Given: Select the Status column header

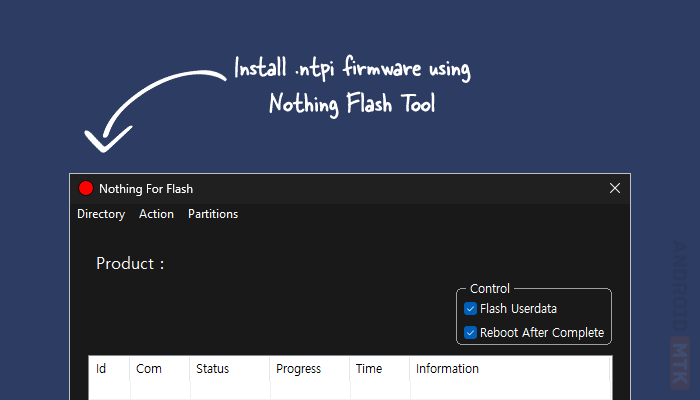Looking at the screenshot, I should [212, 369].
